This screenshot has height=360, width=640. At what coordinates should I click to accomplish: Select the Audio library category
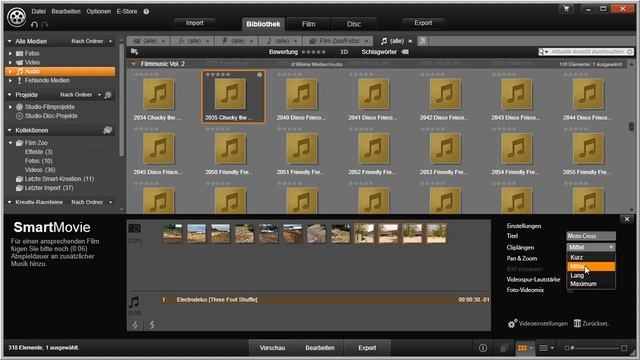point(60,71)
